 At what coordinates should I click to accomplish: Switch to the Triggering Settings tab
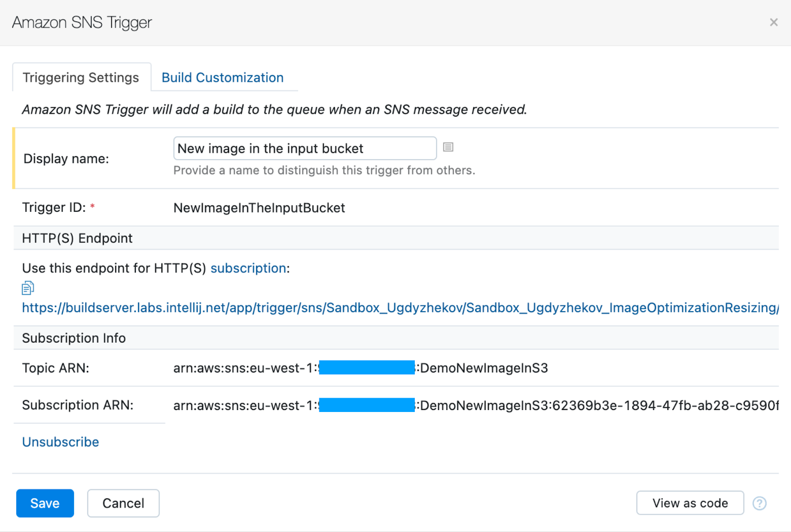pyautogui.click(x=81, y=78)
